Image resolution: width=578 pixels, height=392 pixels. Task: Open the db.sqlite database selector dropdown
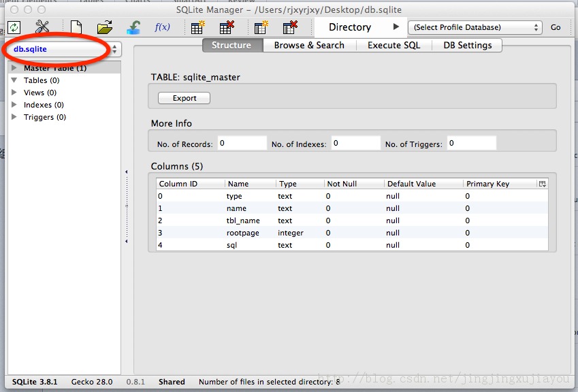tap(63, 49)
